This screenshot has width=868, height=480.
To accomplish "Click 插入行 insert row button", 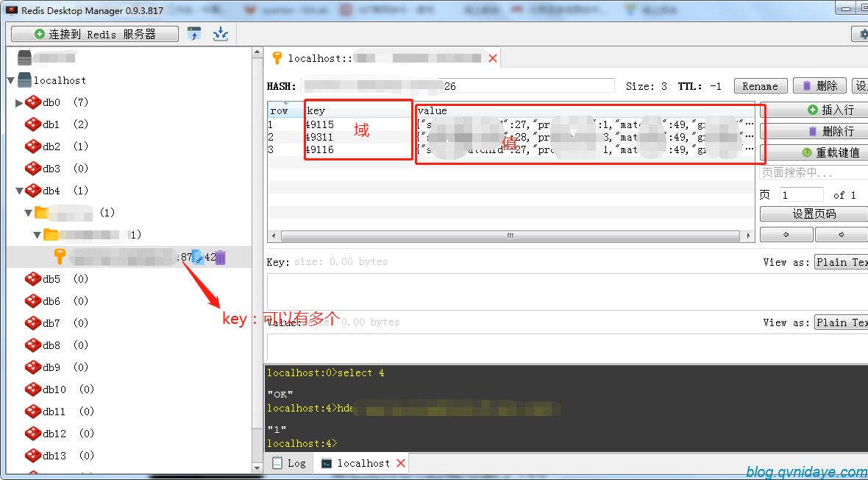I will (x=814, y=110).
